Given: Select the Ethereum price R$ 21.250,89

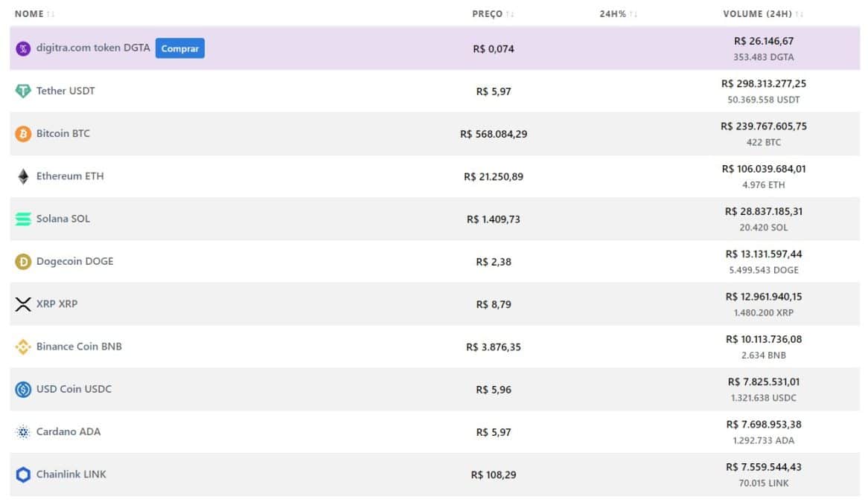Looking at the screenshot, I should [x=494, y=176].
